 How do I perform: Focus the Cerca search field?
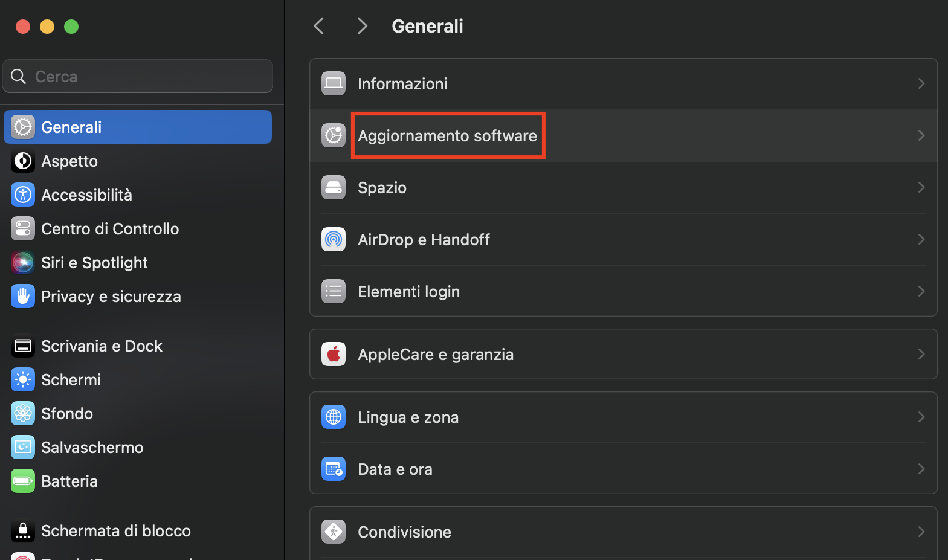[138, 76]
